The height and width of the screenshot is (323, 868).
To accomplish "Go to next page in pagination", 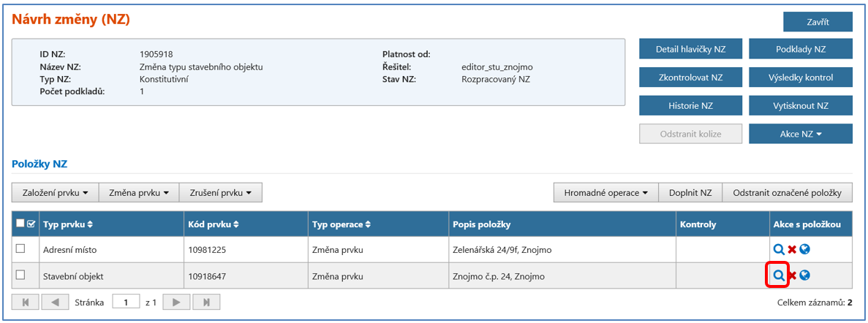I will [176, 302].
